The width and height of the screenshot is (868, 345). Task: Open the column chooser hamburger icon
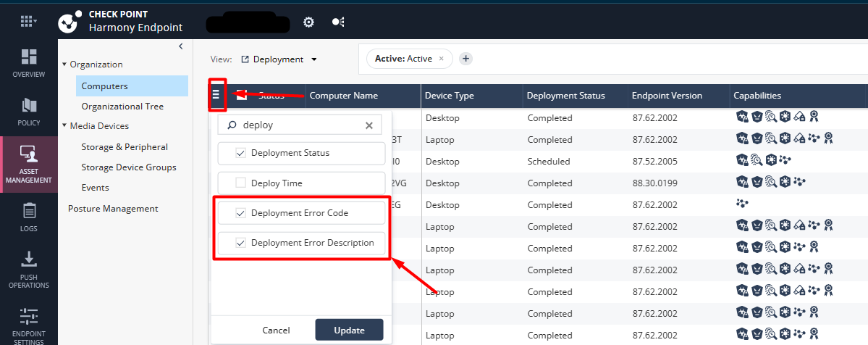pos(216,96)
